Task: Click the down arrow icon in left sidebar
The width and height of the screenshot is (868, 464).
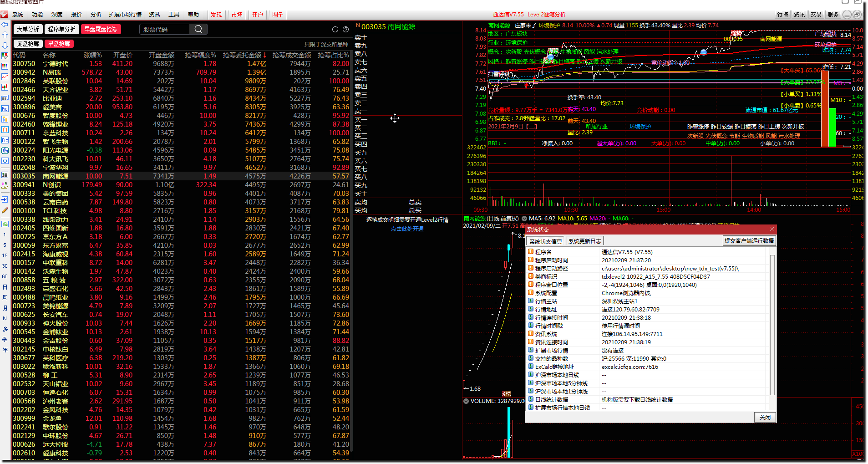Action: click(5, 46)
